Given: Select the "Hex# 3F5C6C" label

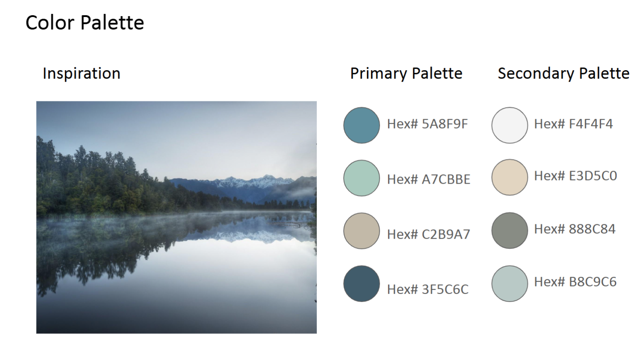Looking at the screenshot, I should (x=428, y=290).
